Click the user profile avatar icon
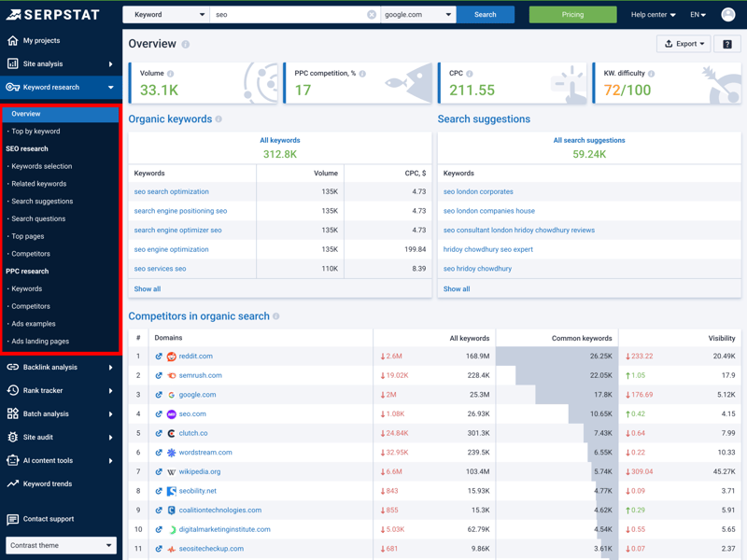Viewport: 747px width, 560px height. pos(727,15)
